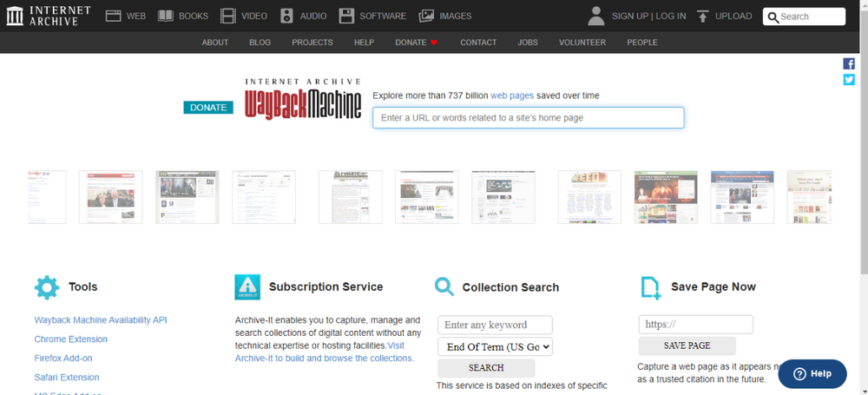Open the FEED site snapshot thumbnail

pos(589,197)
